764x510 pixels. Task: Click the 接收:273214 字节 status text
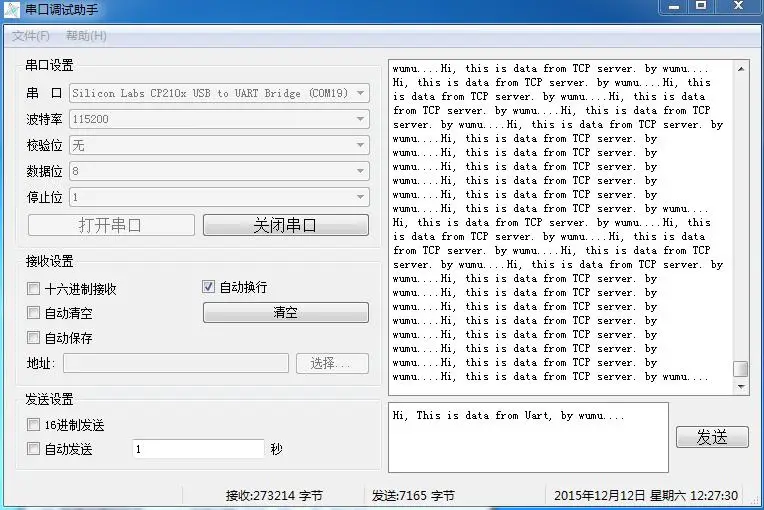pos(274,496)
